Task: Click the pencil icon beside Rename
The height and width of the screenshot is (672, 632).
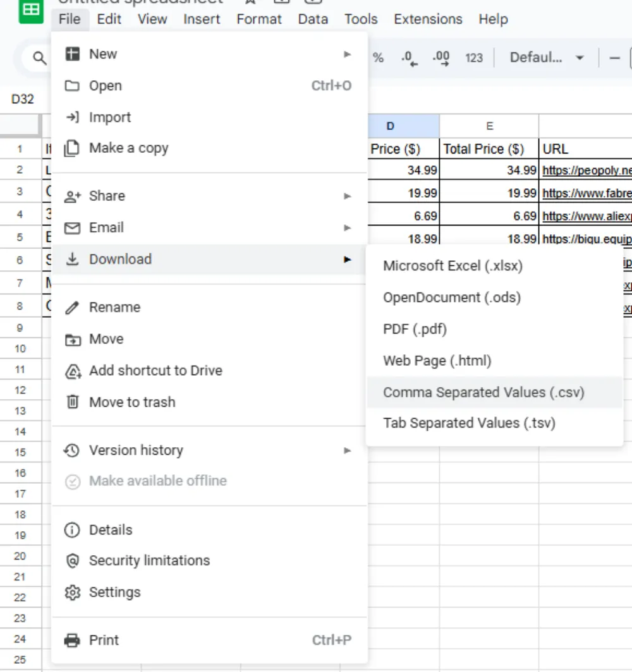Action: (x=73, y=308)
